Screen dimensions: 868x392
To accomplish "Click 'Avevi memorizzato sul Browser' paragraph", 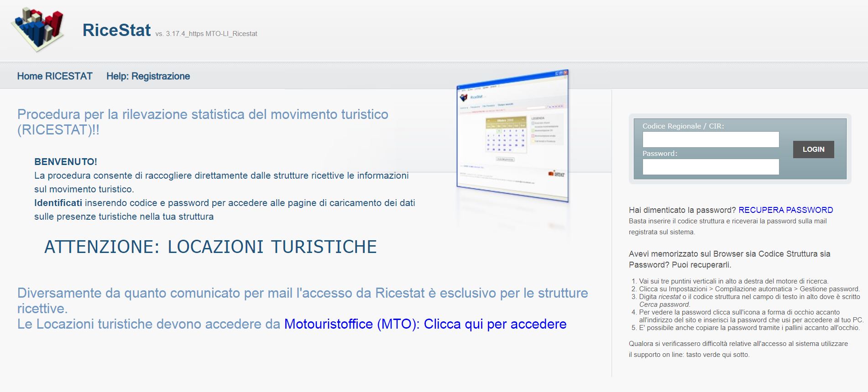I will [729, 259].
